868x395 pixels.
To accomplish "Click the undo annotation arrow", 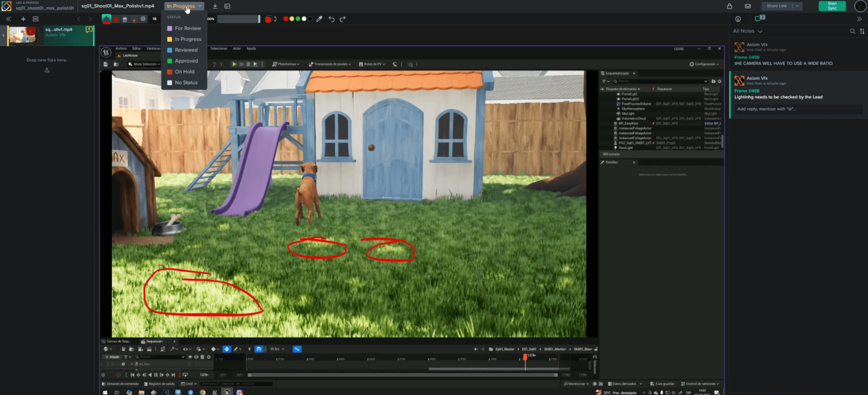I will pyautogui.click(x=332, y=19).
